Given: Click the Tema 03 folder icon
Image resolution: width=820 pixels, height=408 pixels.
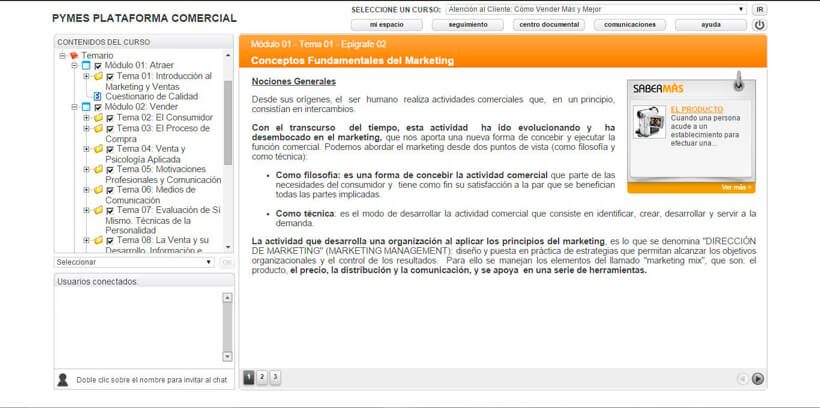Looking at the screenshot, I should (98, 128).
